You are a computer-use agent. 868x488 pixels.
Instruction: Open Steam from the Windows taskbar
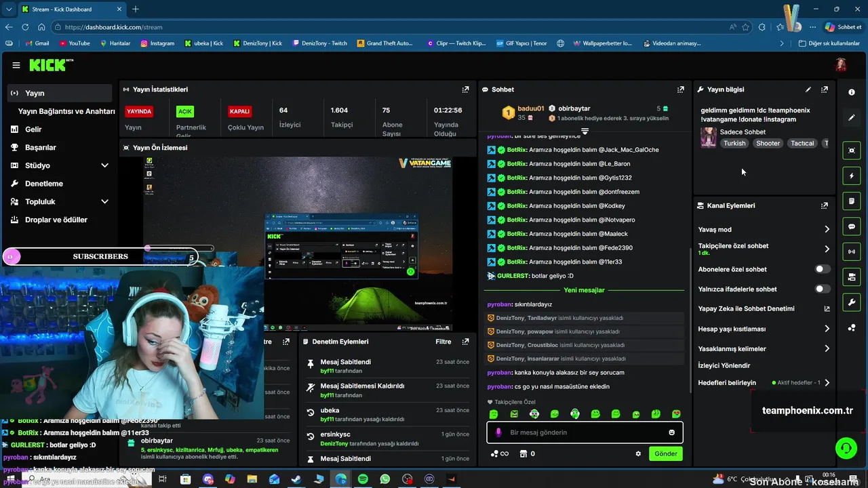tap(296, 479)
